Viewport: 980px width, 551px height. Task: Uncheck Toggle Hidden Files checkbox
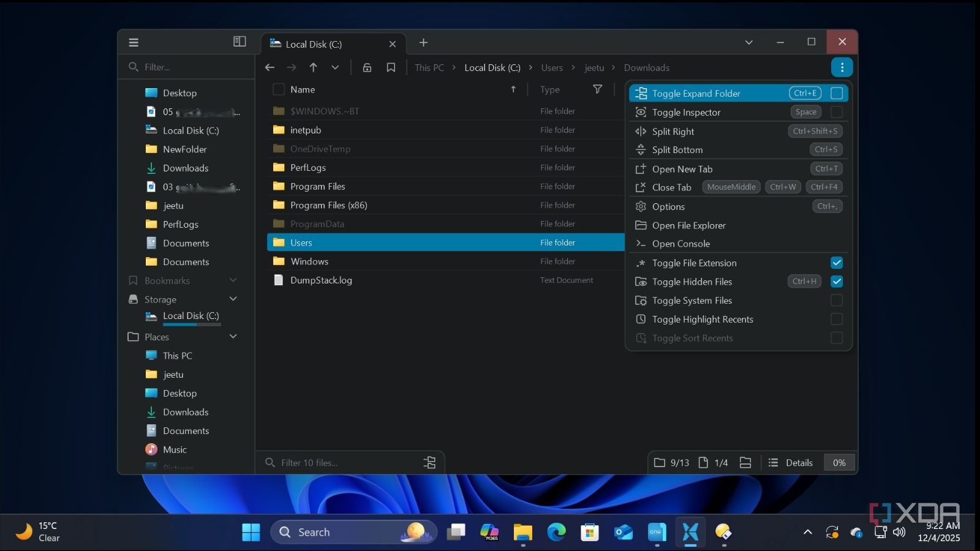tap(837, 282)
